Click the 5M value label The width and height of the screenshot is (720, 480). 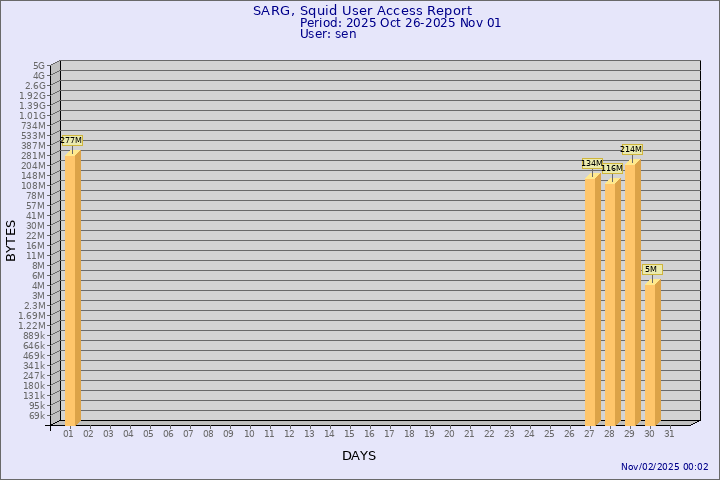tap(651, 270)
